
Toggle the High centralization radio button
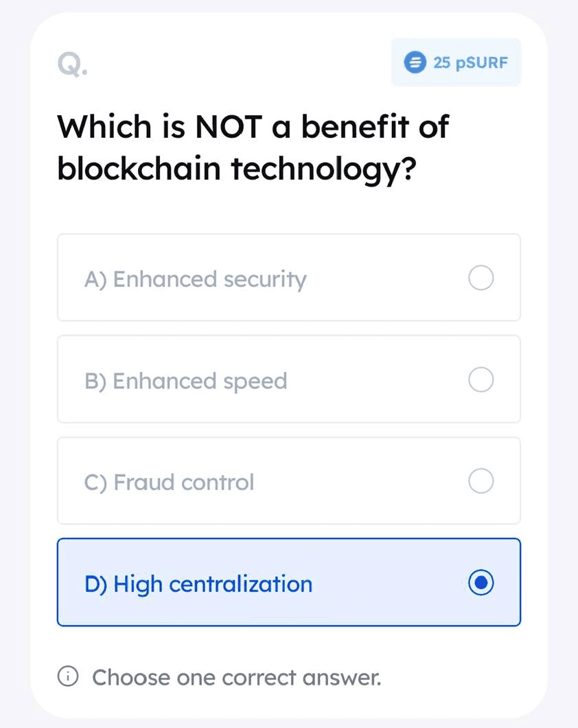(481, 583)
